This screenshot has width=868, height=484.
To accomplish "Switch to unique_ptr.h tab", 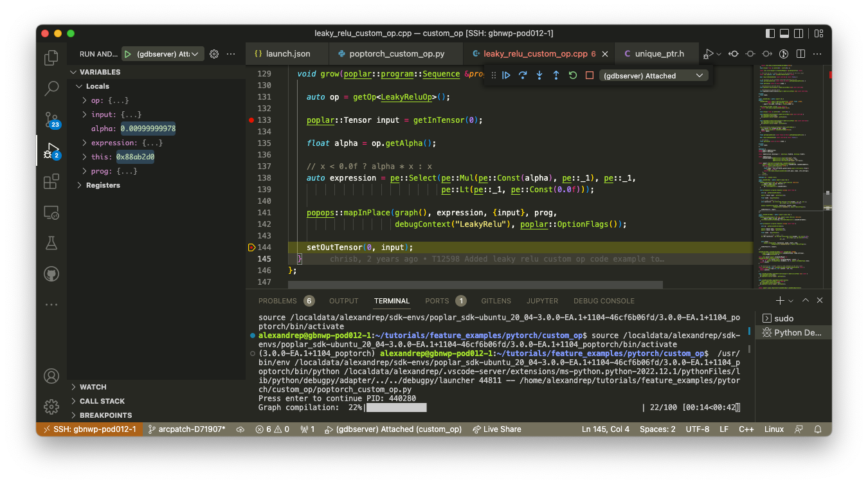I will 655,54.
